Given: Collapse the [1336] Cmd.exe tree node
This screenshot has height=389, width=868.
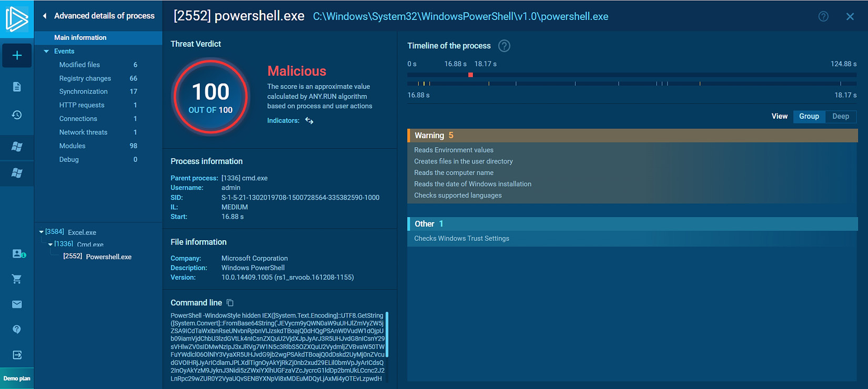Looking at the screenshot, I should [51, 244].
